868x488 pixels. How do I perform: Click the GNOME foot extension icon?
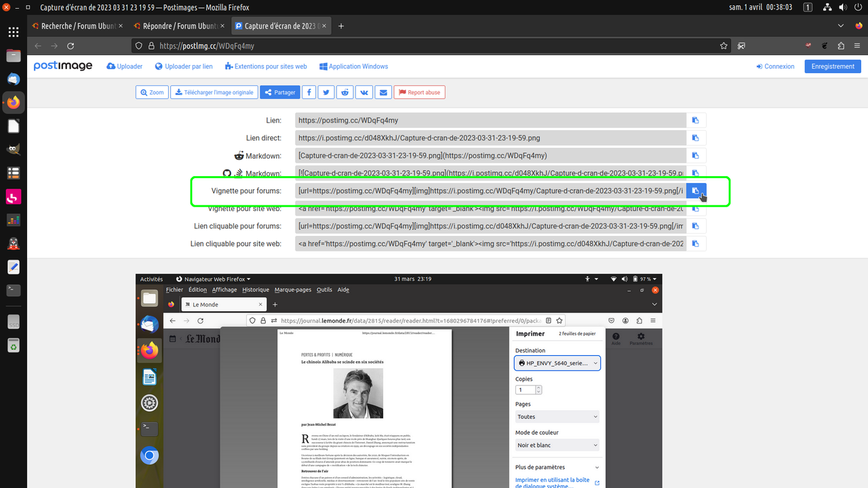pyautogui.click(x=825, y=46)
